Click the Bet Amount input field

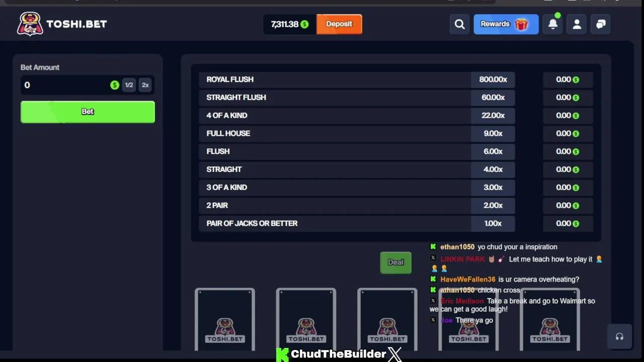(x=88, y=85)
